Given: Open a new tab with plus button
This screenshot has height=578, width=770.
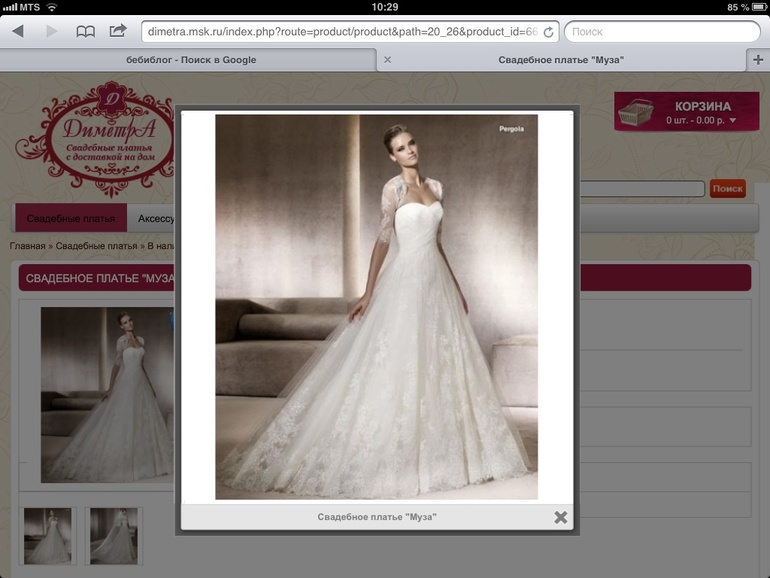Looking at the screenshot, I should point(758,60).
